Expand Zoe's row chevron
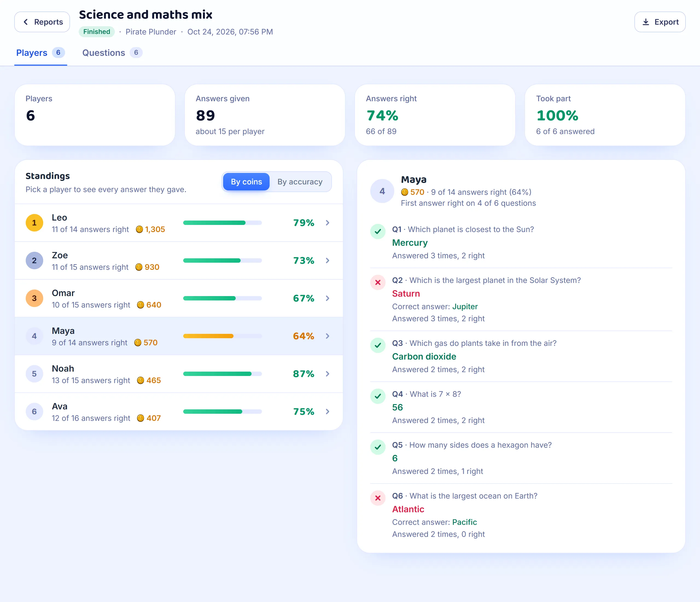700x602 pixels. coord(327,261)
